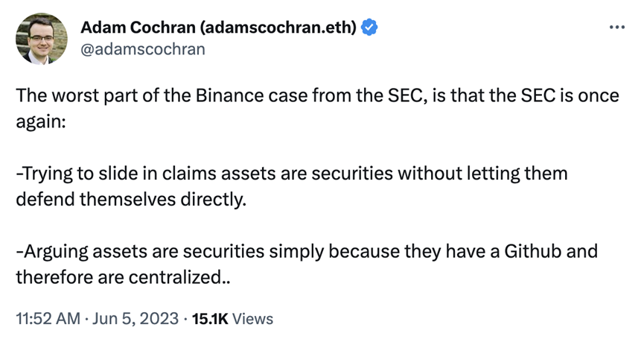The width and height of the screenshot is (644, 342).
Task: Click the Views label
Action: (x=252, y=319)
